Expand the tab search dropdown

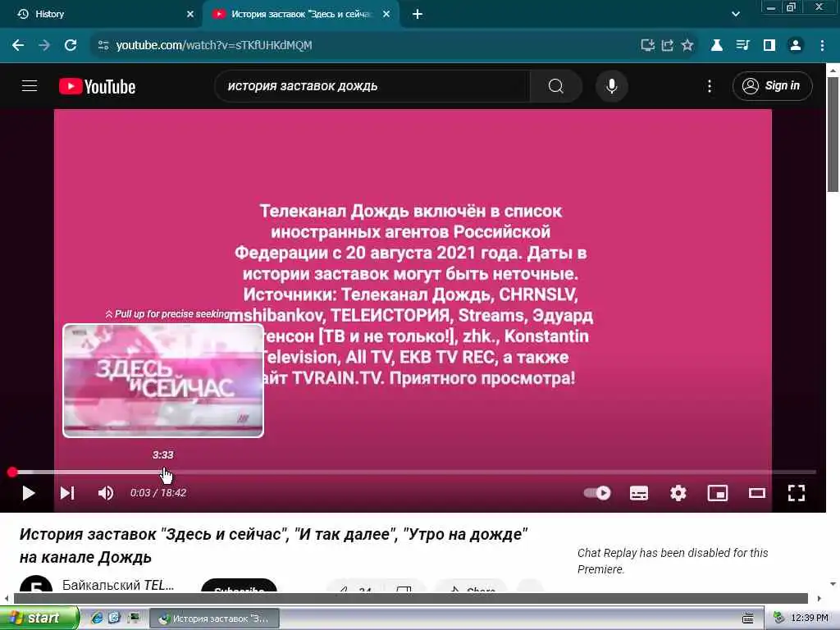coord(736,14)
